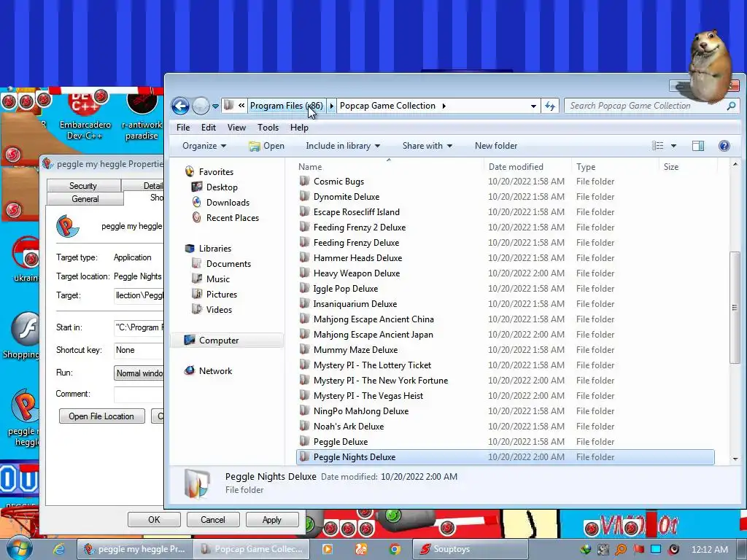747x560 pixels.
Task: Open the Windows Start button
Action: click(18, 548)
